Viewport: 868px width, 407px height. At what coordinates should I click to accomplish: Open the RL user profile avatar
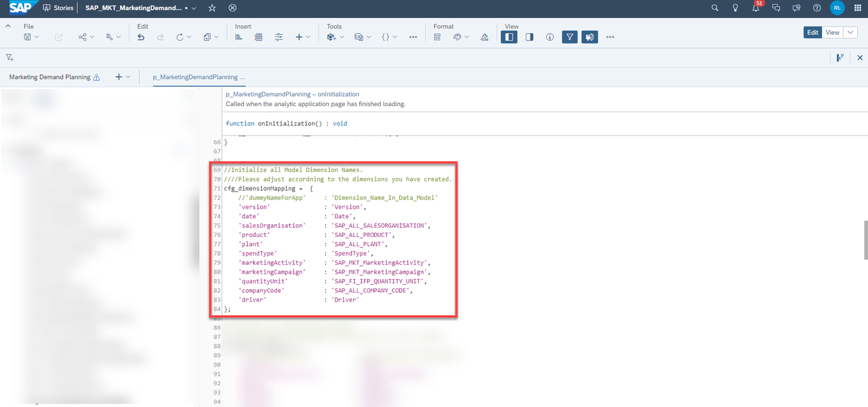point(837,8)
